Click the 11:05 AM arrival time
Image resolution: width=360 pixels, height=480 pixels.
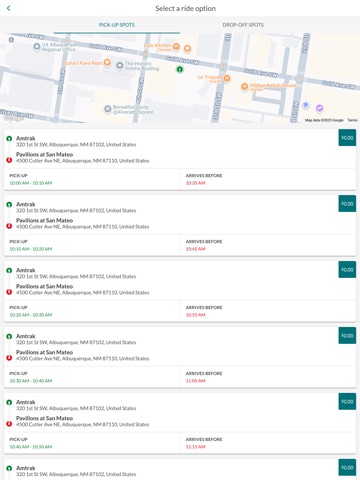click(x=195, y=381)
